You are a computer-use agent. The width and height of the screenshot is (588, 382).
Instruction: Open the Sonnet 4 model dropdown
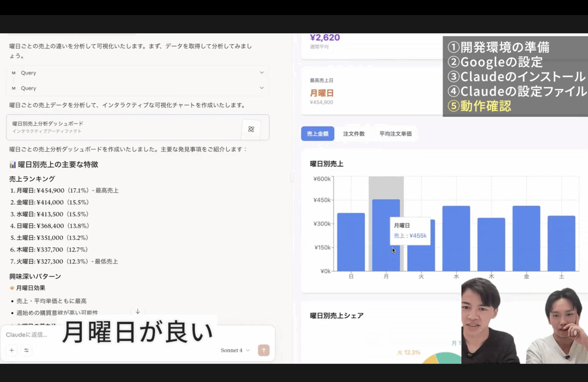click(x=235, y=350)
